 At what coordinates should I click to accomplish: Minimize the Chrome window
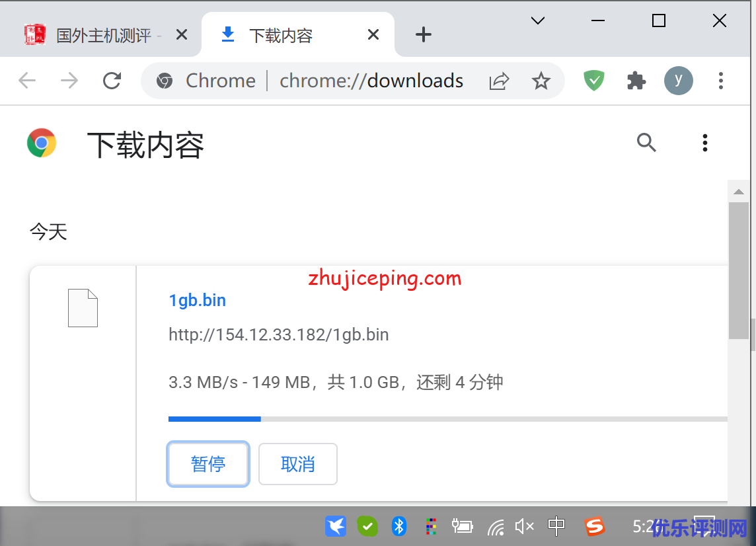(x=598, y=20)
